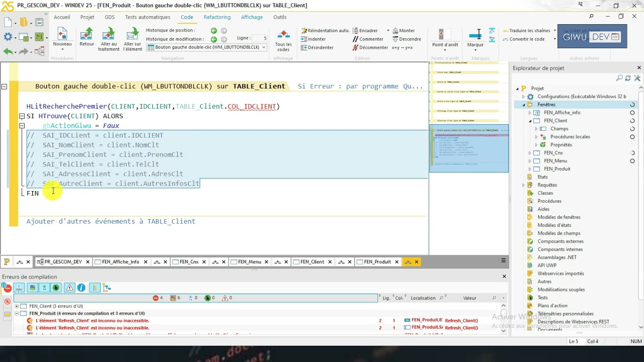Collapse the SI HTrouve code block
This screenshot has width=644, height=362.
(x=22, y=116)
